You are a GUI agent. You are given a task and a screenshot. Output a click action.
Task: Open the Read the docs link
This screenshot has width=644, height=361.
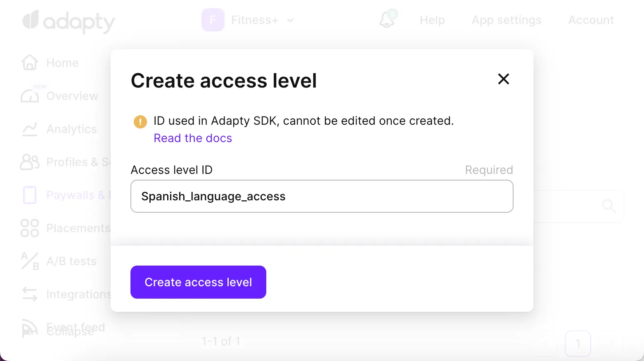(193, 138)
